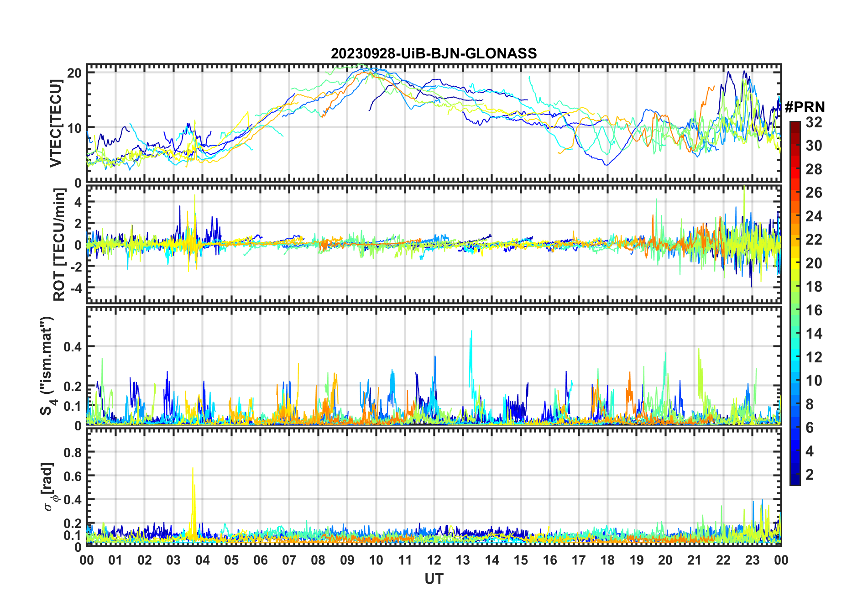The height and width of the screenshot is (607, 868).
Task: Click the plot title 20230928-UiB-BJN-GLONASS
Action: tap(434, 53)
